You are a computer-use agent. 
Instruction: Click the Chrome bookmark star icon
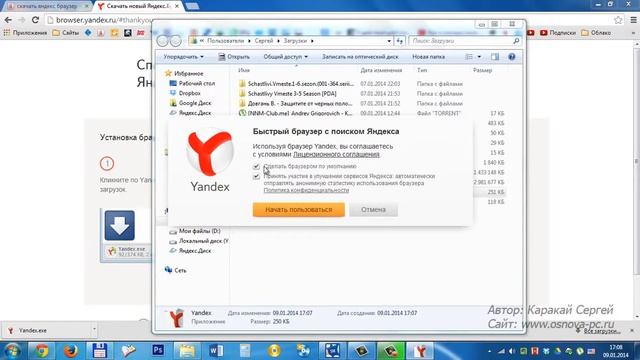click(618, 20)
